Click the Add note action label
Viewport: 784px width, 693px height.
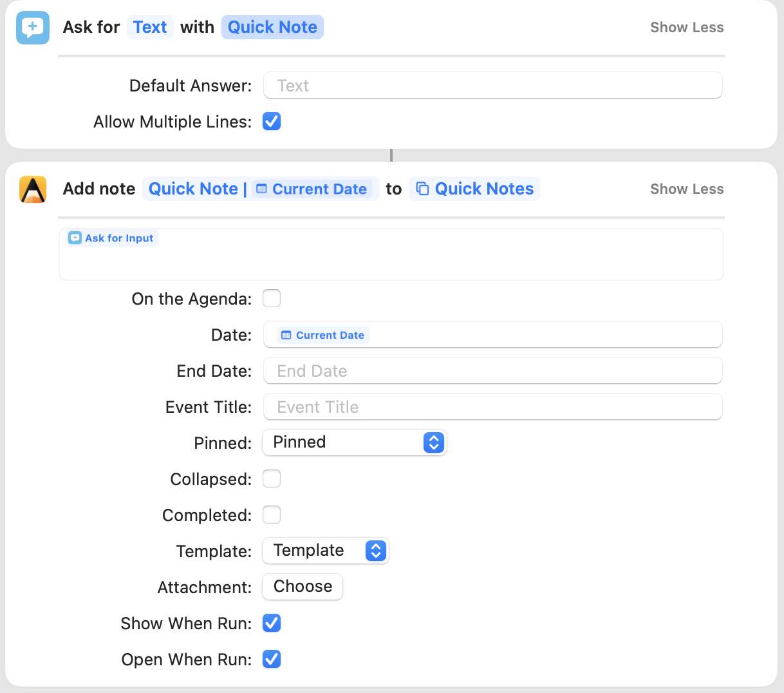tap(99, 189)
